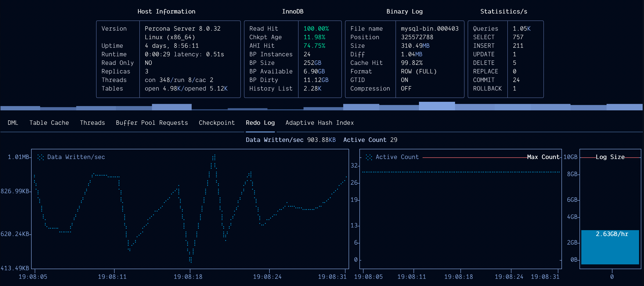The image size is (644, 286).
Task: Click the mysql-bin.000403 file name value
Action: (430, 29)
